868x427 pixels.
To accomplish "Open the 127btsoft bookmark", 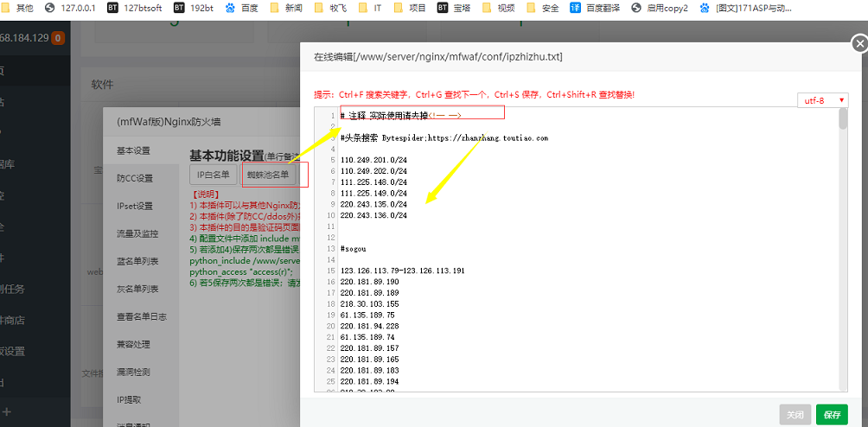I will (136, 8).
